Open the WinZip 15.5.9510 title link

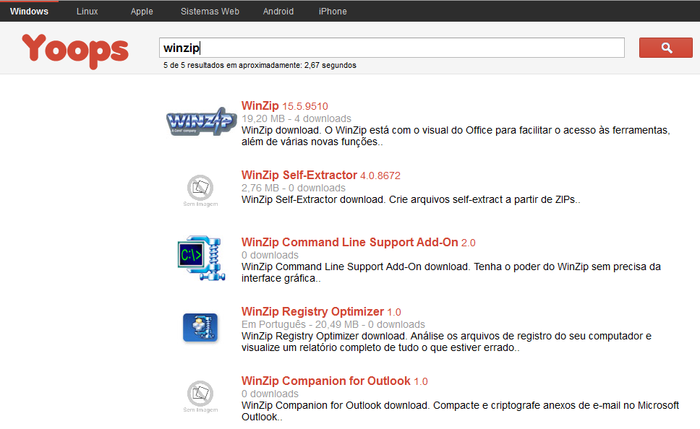284,106
